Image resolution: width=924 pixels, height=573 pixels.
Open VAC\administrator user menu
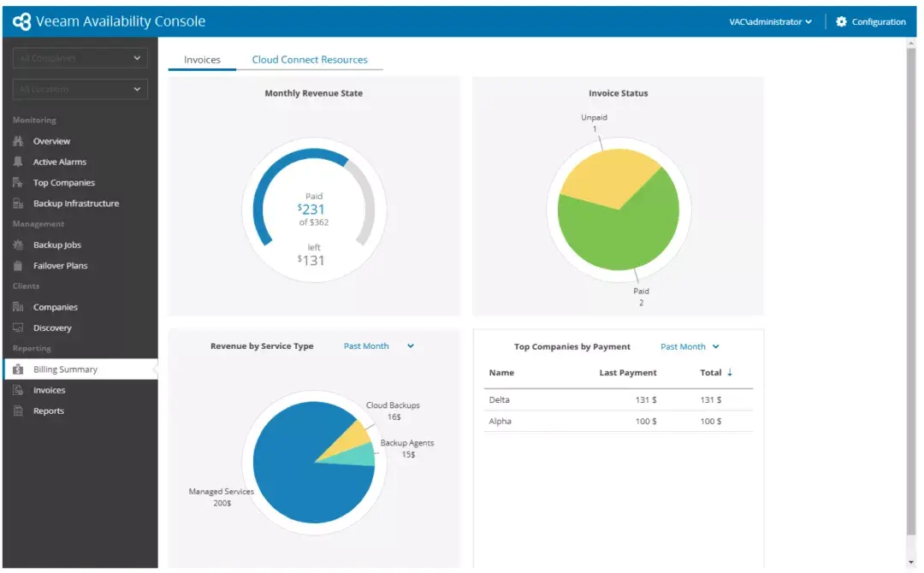tap(770, 21)
